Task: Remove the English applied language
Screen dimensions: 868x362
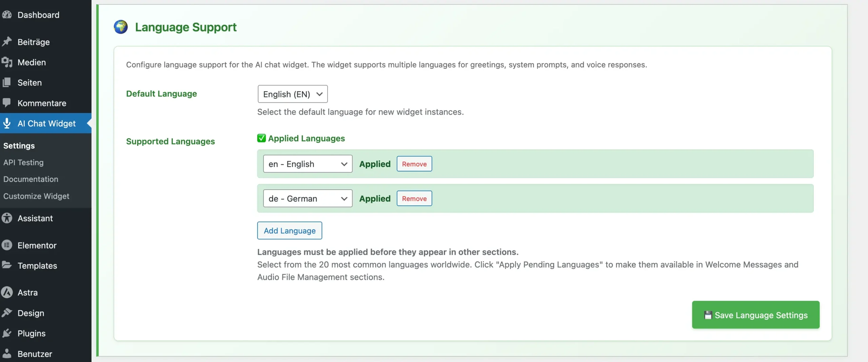Action: click(414, 164)
